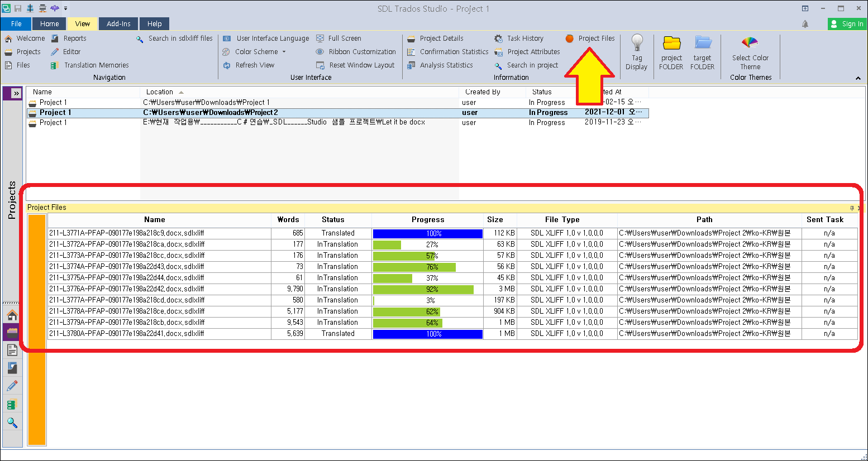
Task: Expand the quick access toolbar customization arrow
Action: pos(65,8)
